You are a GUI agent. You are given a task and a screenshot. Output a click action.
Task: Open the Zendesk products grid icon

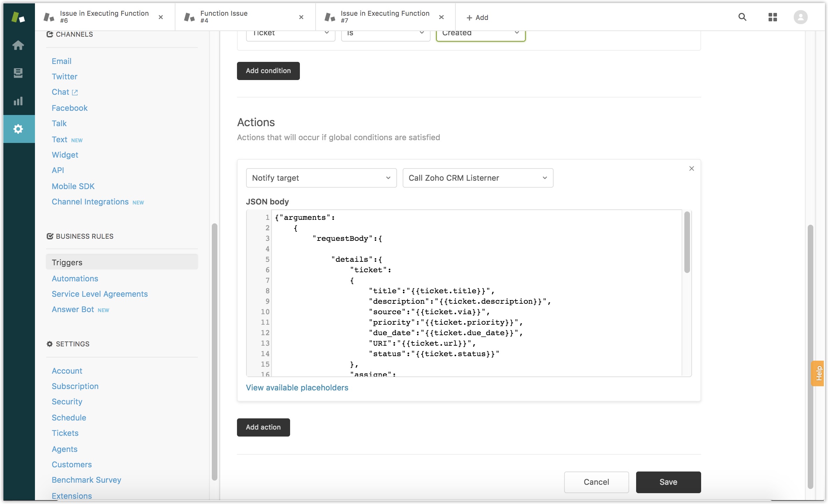[x=772, y=17]
